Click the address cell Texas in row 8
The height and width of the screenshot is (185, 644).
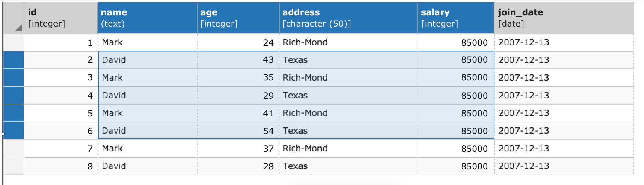click(x=295, y=166)
